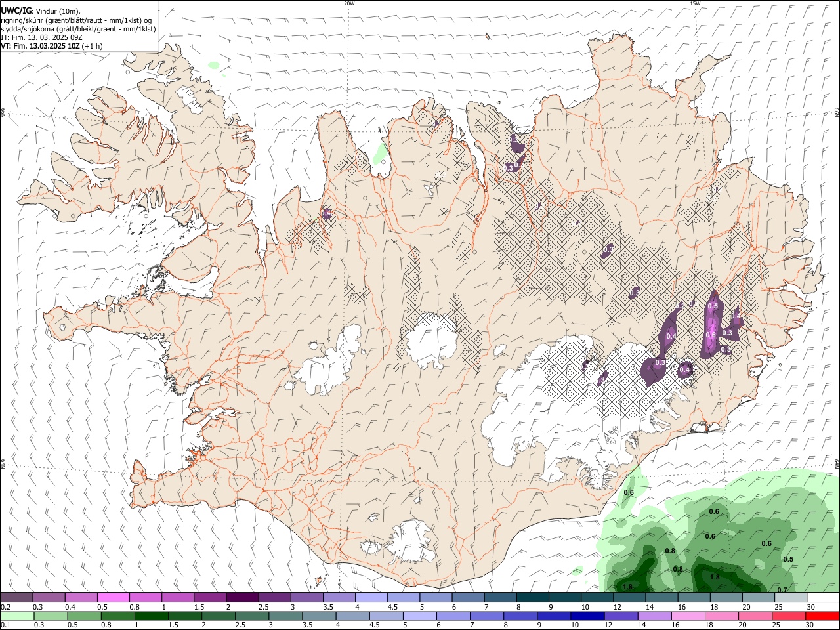840x630 pixels.
Task: Click the bright pink swatch between 0.5 and 0.8 in upper legend
Action: coord(113,597)
